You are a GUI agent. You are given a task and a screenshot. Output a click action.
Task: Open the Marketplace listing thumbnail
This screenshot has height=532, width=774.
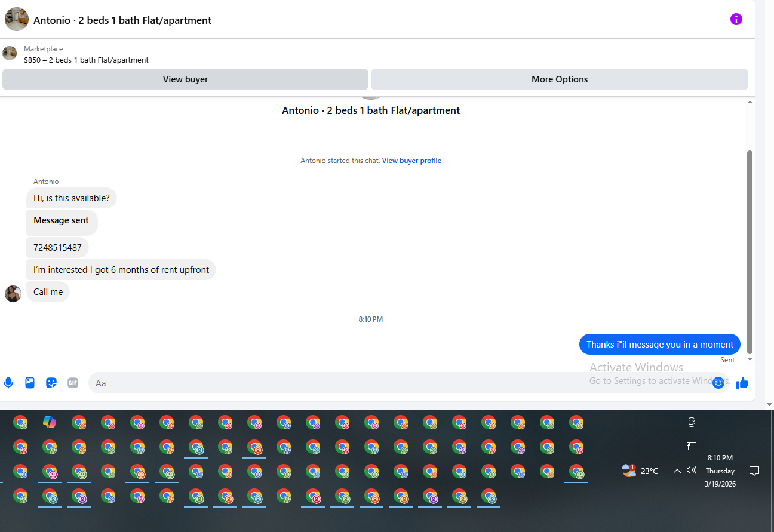point(10,53)
